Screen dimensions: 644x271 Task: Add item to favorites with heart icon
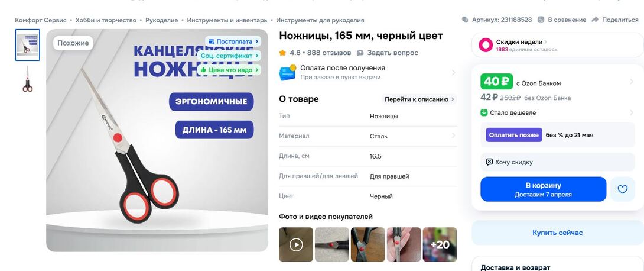point(623,189)
